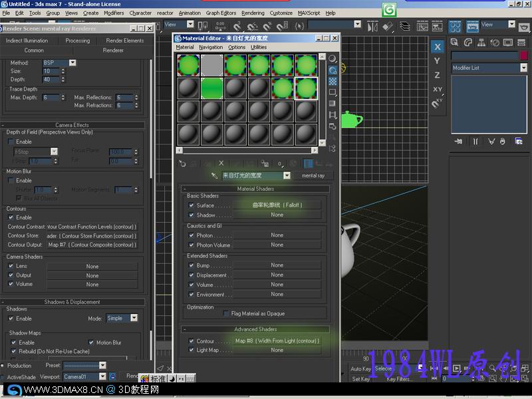Viewport: 532px width, 399px height.
Task: Uncheck the Contours Enable checkbox
Action: 11,217
